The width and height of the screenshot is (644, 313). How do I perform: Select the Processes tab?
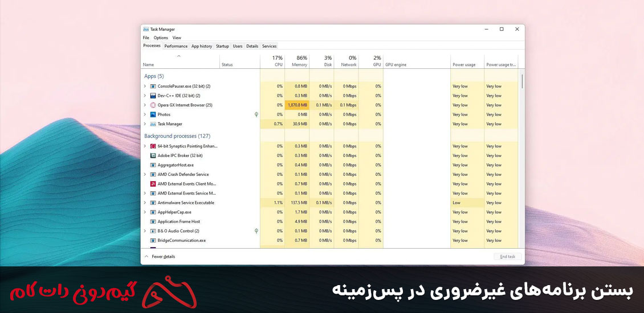(152, 46)
